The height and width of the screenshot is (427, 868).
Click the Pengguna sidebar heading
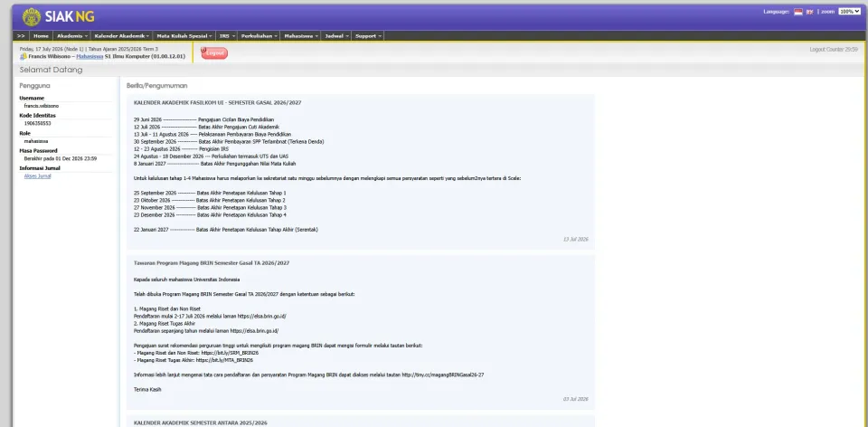[35, 86]
